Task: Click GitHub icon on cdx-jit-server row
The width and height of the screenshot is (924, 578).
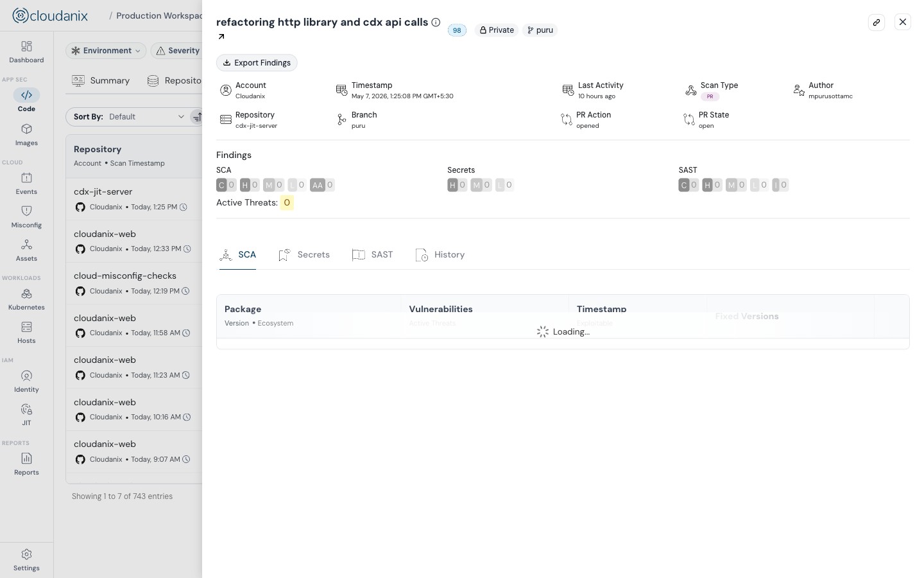Action: (x=80, y=207)
